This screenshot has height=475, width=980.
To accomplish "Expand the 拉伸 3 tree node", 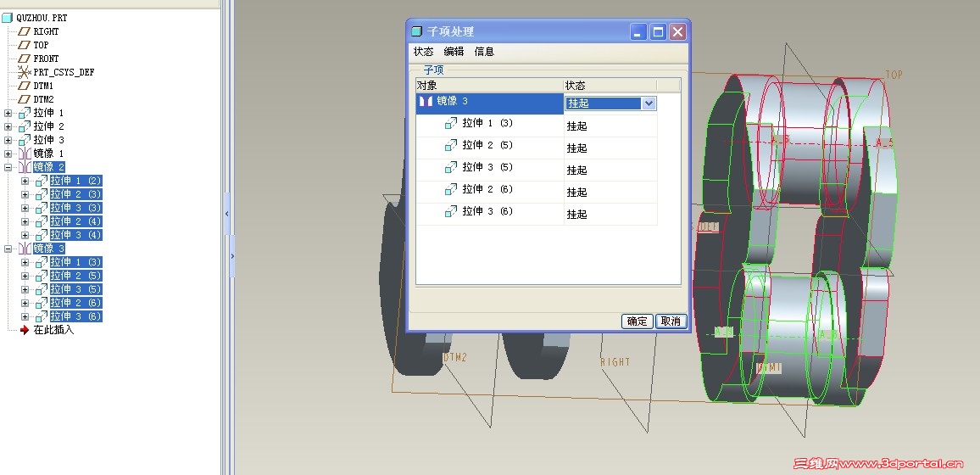I will pyautogui.click(x=8, y=141).
